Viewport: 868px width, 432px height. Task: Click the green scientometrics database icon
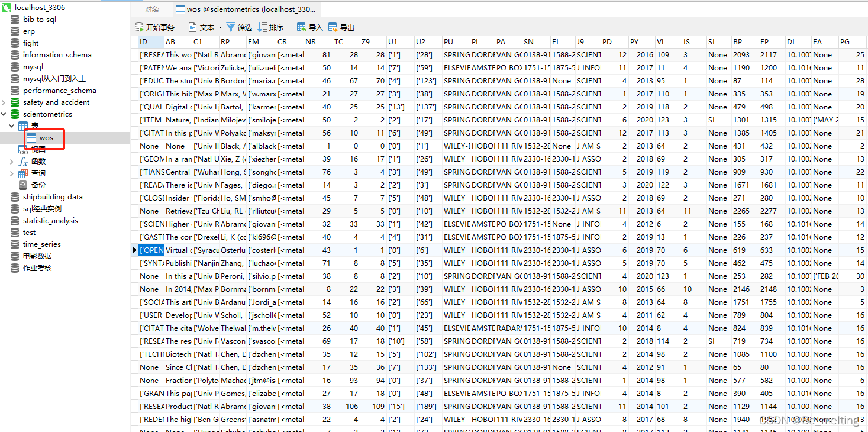coord(15,114)
